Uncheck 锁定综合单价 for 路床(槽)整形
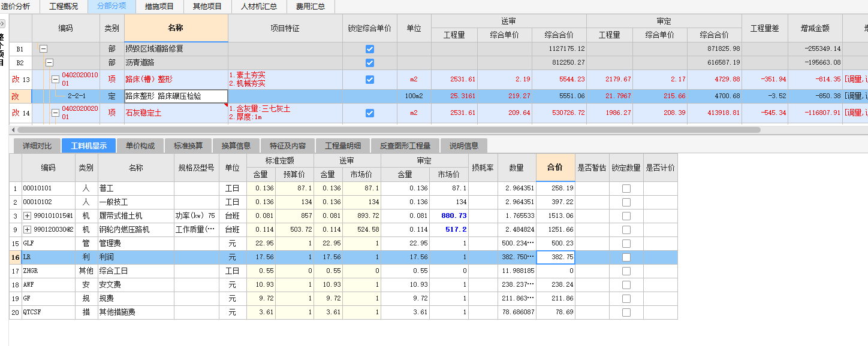The image size is (868, 346). [x=370, y=79]
